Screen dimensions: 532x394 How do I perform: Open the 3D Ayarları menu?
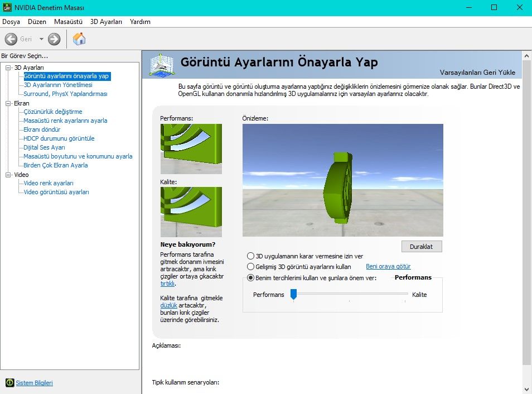106,22
